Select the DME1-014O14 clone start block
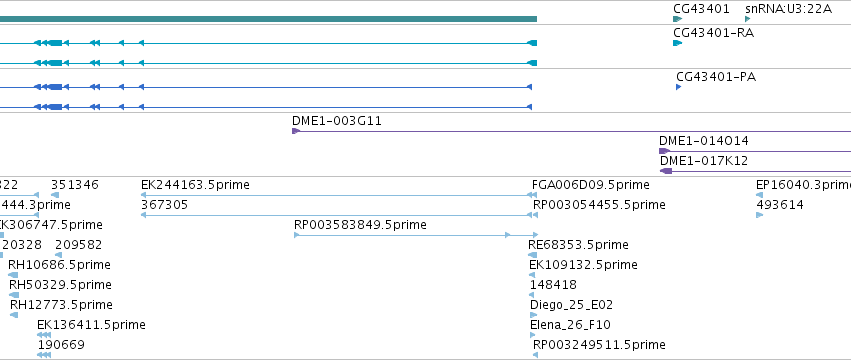Screen dimensions: 851x360 [664, 151]
